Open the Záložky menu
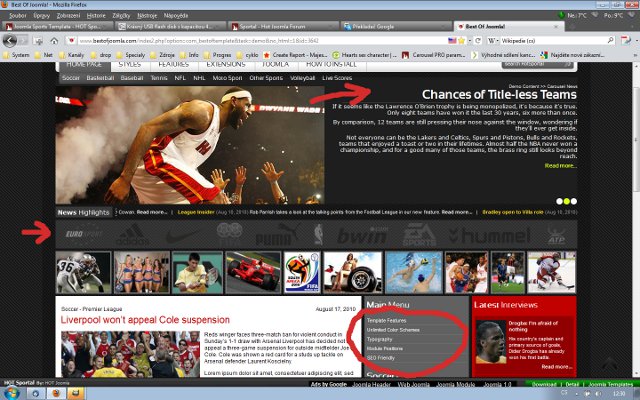Viewport: 640px width, 400px height. click(x=121, y=16)
